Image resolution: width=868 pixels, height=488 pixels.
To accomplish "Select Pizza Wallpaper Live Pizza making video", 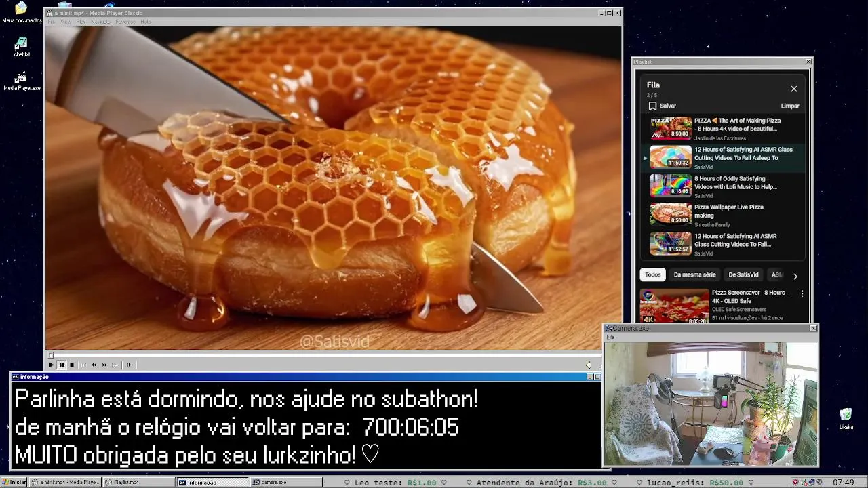I will point(723,215).
